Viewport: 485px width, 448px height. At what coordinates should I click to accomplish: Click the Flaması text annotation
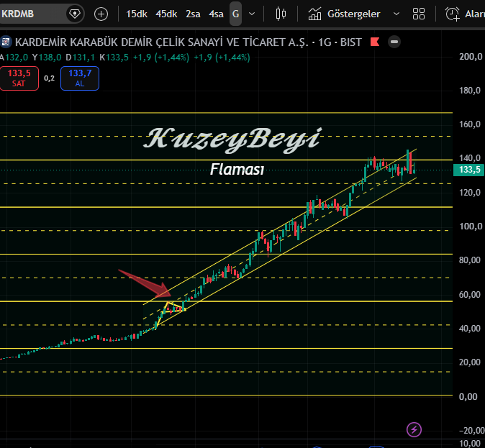click(237, 170)
